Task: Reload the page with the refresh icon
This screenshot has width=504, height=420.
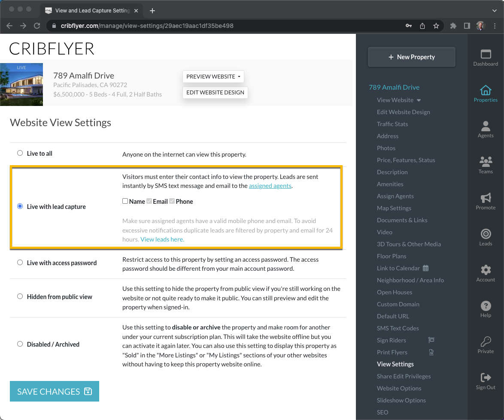Action: coord(37,26)
